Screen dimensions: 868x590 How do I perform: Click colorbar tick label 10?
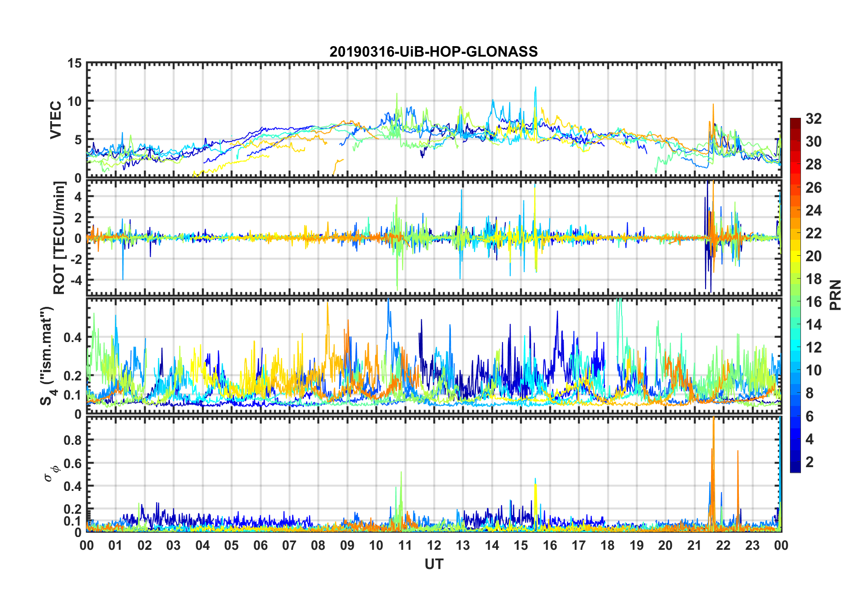813,370
